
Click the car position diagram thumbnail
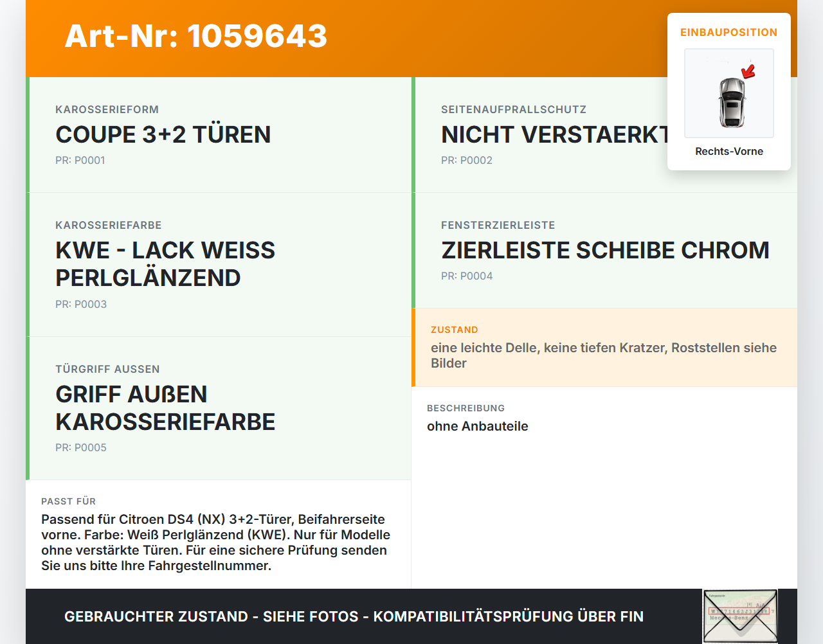click(x=729, y=93)
